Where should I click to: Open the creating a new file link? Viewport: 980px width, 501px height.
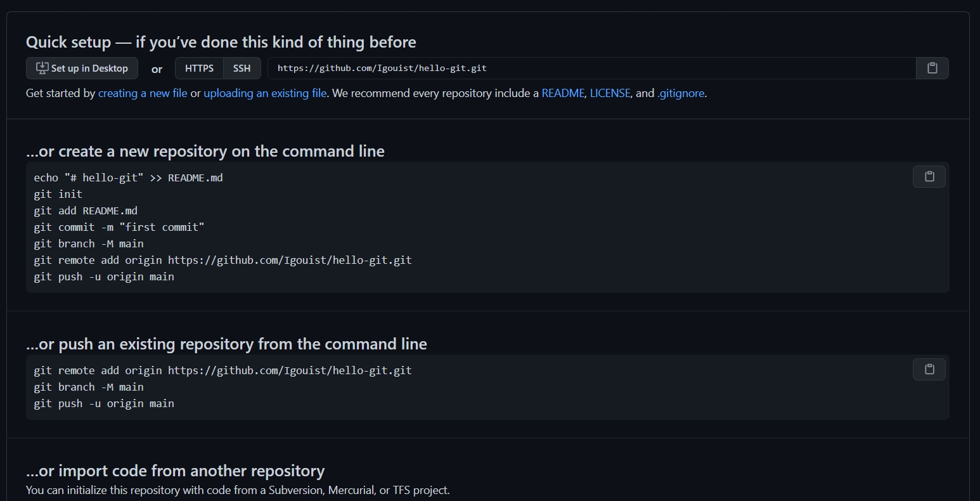click(x=143, y=93)
